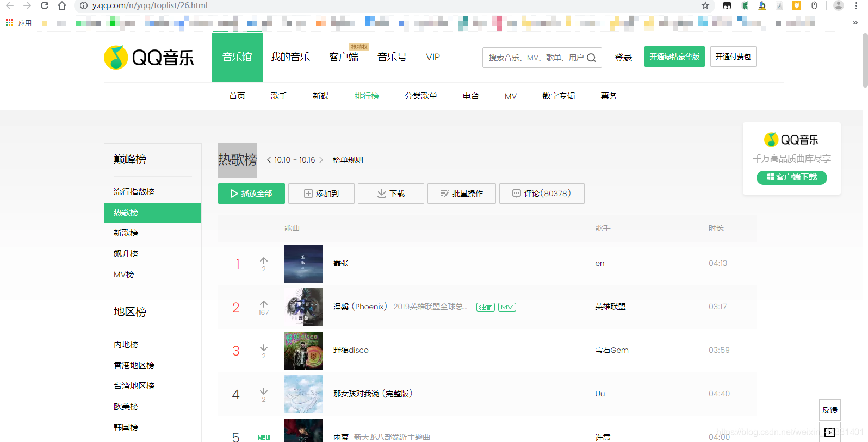Image resolution: width=868 pixels, height=442 pixels.
Task: Go to 分类歌单 in the sub navigation
Action: coord(421,96)
